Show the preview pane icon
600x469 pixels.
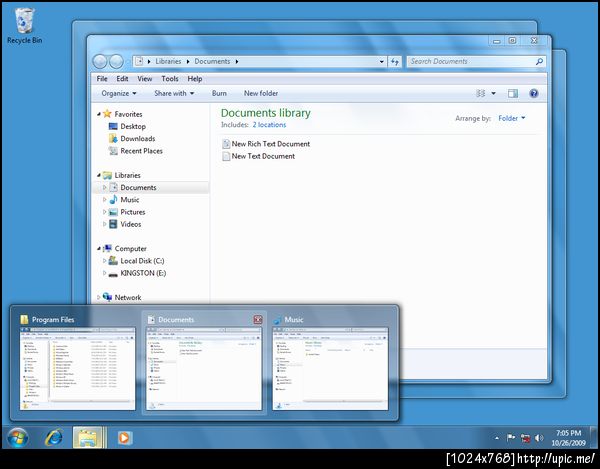(x=513, y=93)
